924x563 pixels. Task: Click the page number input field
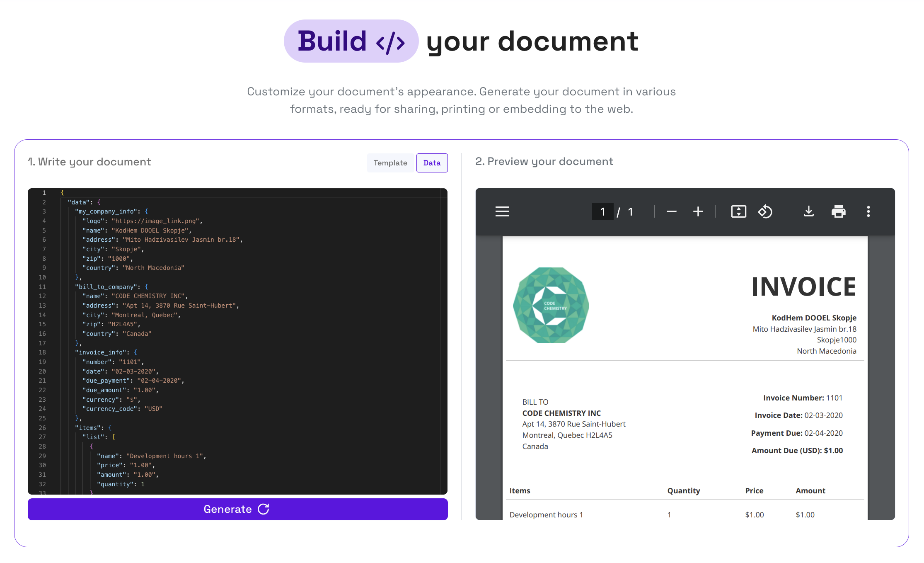point(602,212)
